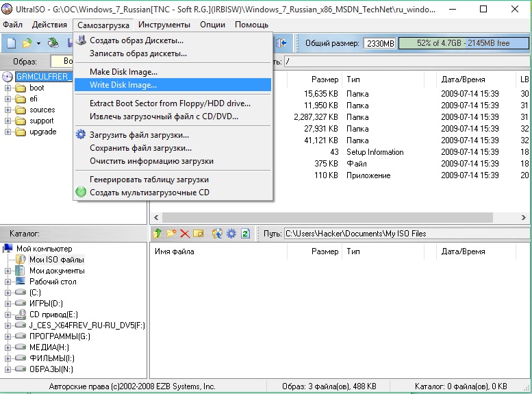Click the 2330MB total size field
Viewport: 532px width, 394px height.
tap(380, 43)
